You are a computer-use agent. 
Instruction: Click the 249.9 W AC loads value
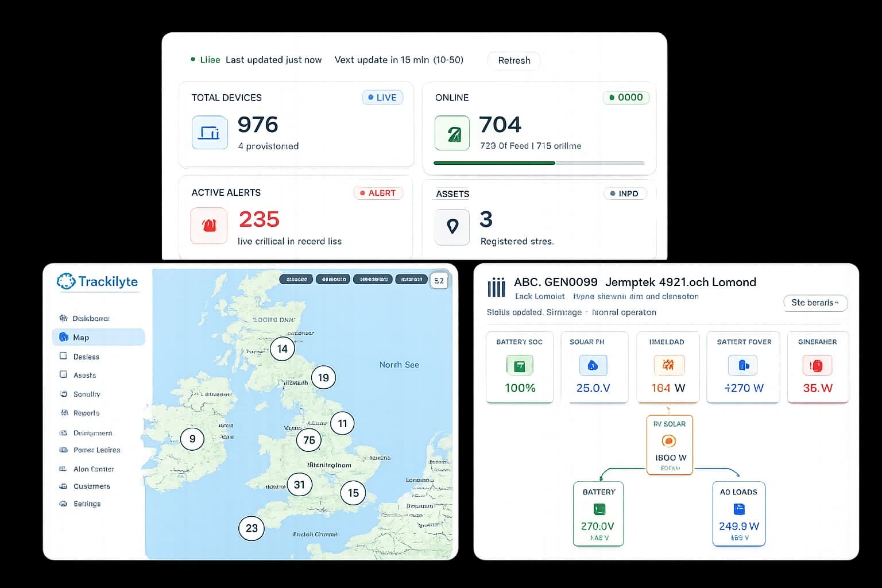click(x=739, y=526)
